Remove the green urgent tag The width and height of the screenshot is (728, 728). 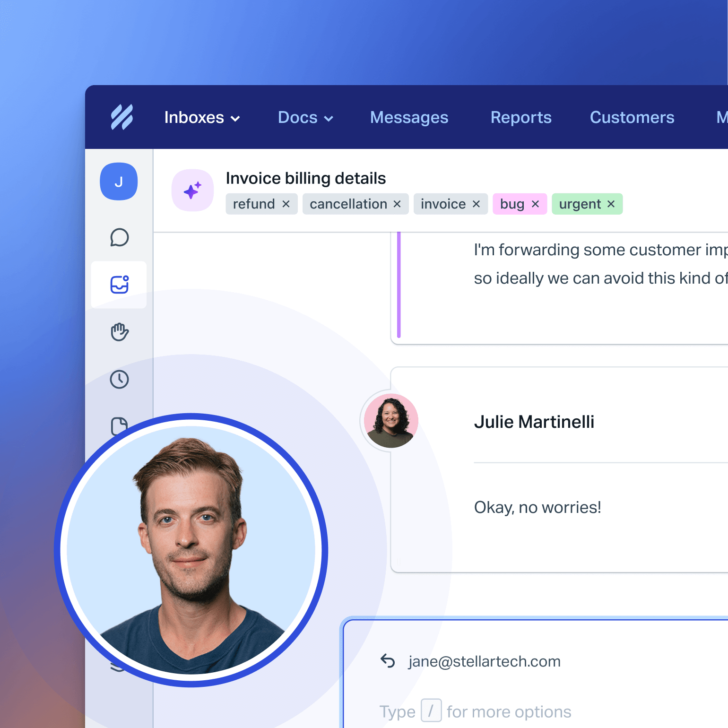pyautogui.click(x=611, y=204)
